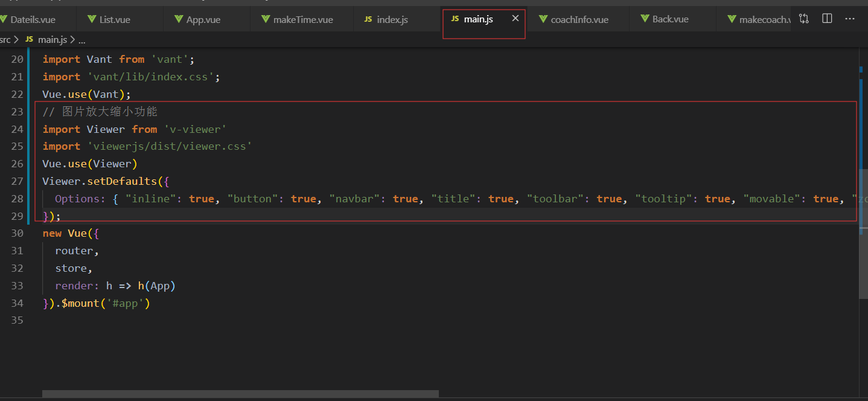The height and width of the screenshot is (401, 868).
Task: Select the Back.vue tab
Action: coord(670,19)
